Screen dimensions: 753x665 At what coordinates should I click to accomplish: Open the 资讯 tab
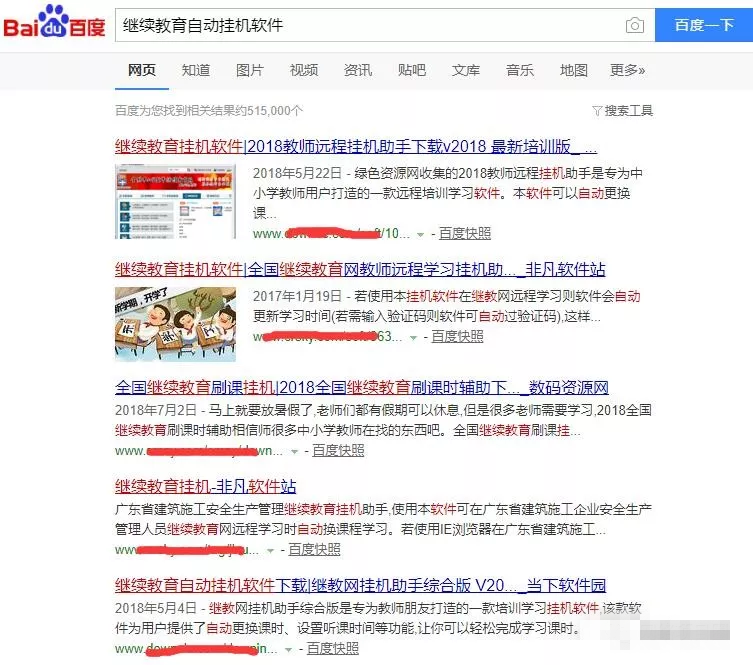tap(358, 70)
